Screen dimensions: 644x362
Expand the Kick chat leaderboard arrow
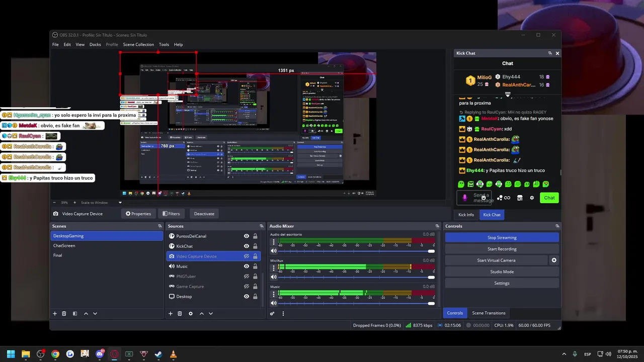coord(508,94)
